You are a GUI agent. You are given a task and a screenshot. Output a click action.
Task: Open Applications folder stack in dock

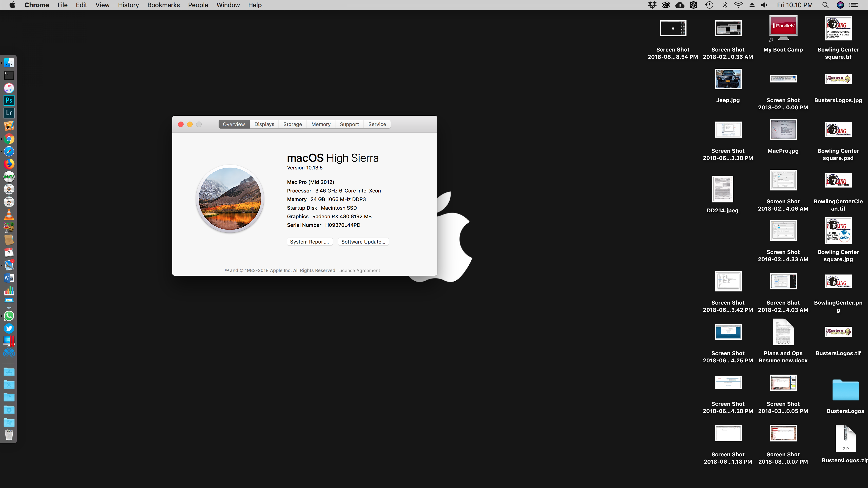pos(9,372)
